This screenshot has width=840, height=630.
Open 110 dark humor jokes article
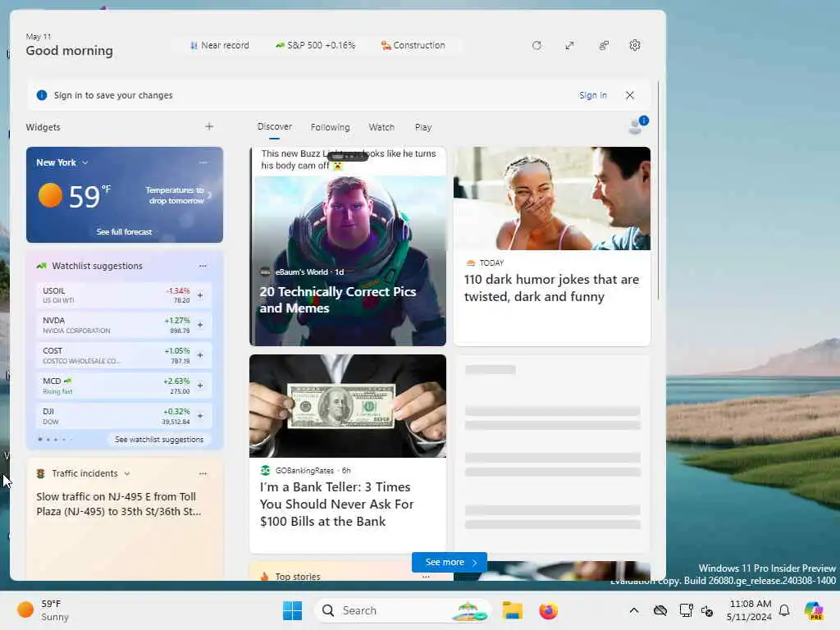coord(552,246)
